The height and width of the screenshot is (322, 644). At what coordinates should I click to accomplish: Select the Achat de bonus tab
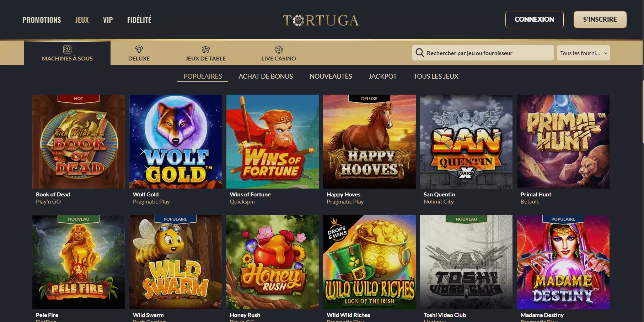coord(266,76)
